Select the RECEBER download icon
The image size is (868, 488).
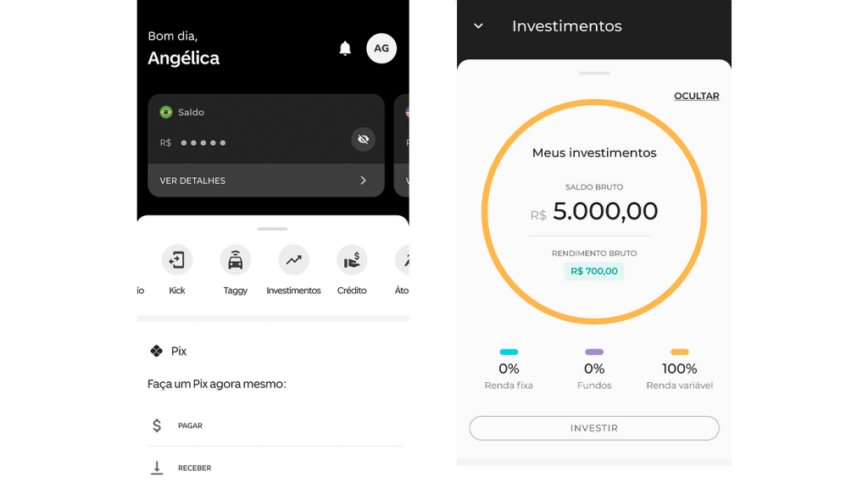point(157,468)
